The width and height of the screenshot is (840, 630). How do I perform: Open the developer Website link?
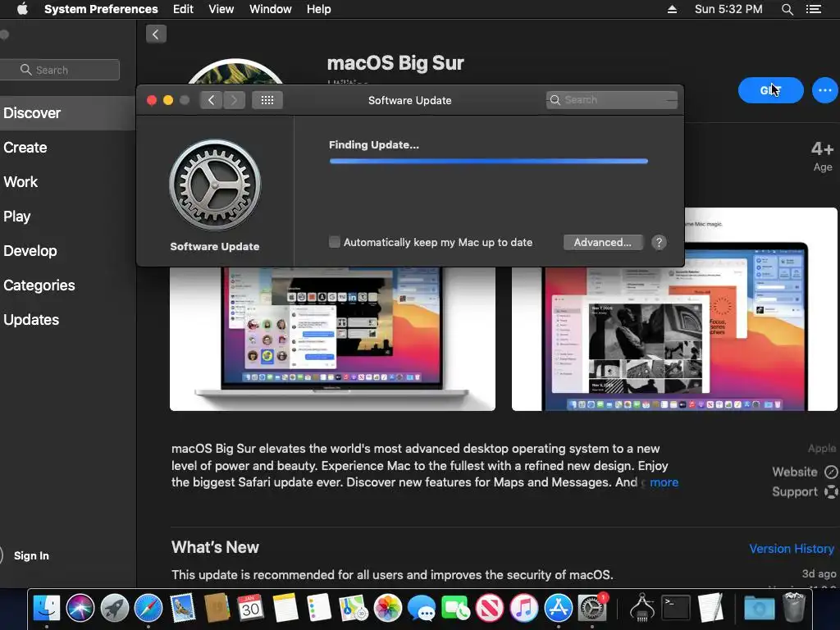[x=805, y=472]
